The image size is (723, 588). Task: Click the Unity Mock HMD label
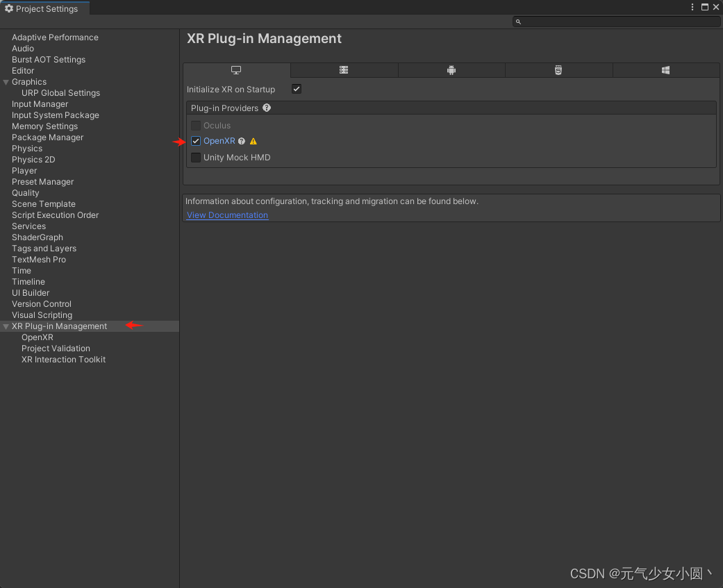click(x=237, y=158)
